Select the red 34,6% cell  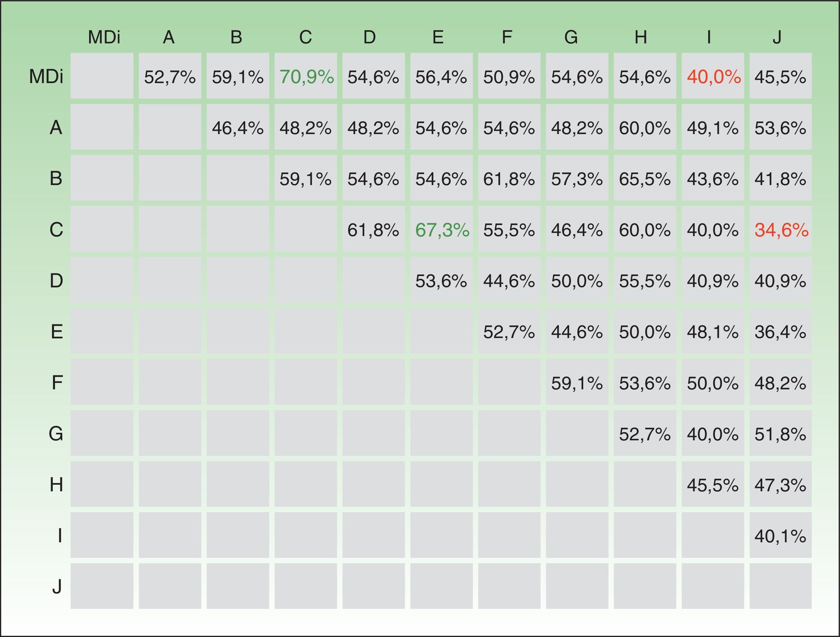click(781, 230)
